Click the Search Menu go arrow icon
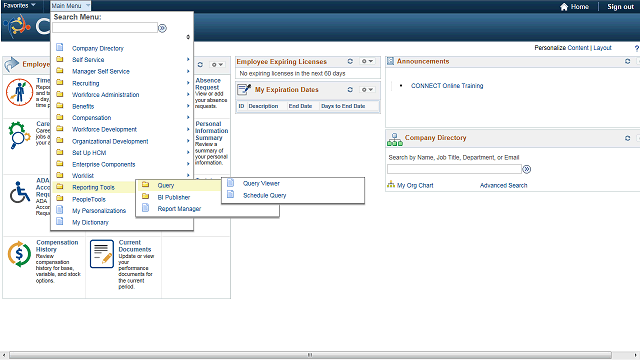 162,28
